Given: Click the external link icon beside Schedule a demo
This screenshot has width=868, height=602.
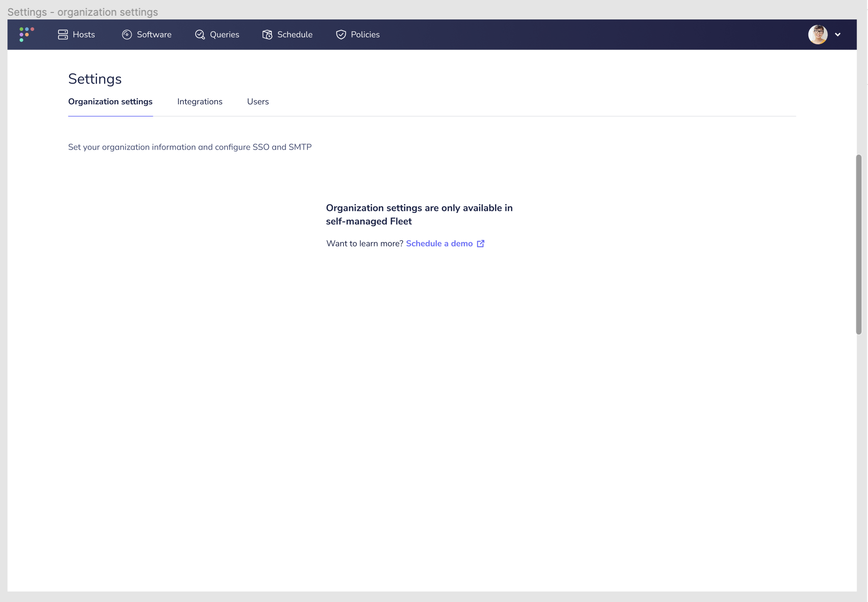Looking at the screenshot, I should tap(481, 243).
